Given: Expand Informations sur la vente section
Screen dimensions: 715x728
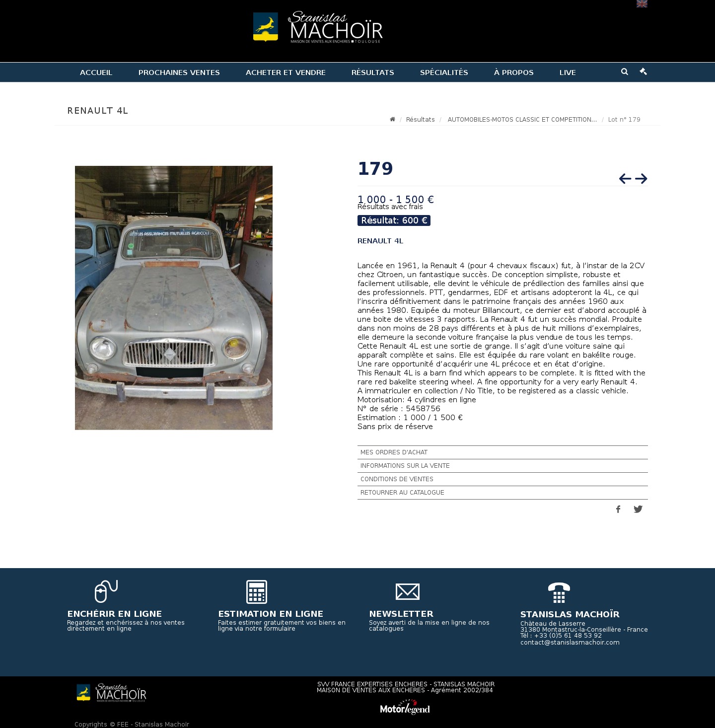Looking at the screenshot, I should coord(502,466).
